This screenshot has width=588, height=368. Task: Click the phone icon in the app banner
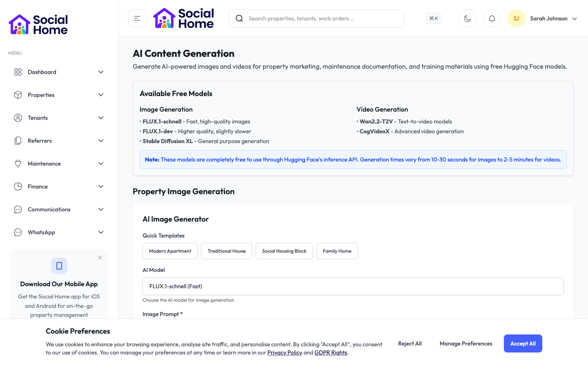point(59,266)
